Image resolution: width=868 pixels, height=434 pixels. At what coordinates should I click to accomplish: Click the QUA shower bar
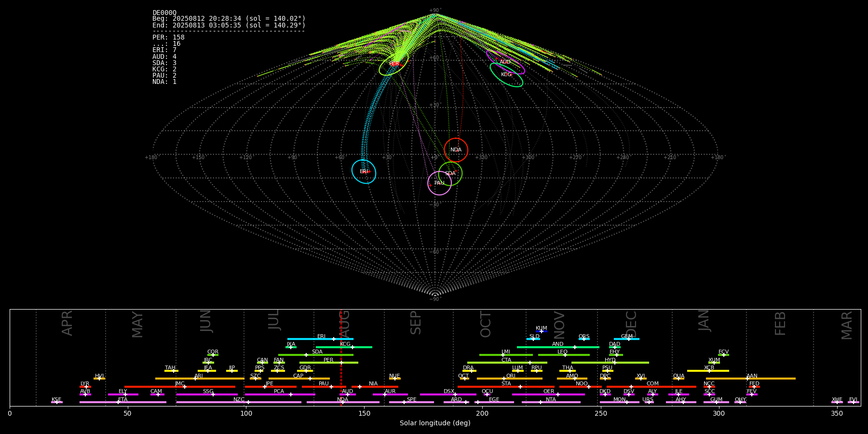678,379
